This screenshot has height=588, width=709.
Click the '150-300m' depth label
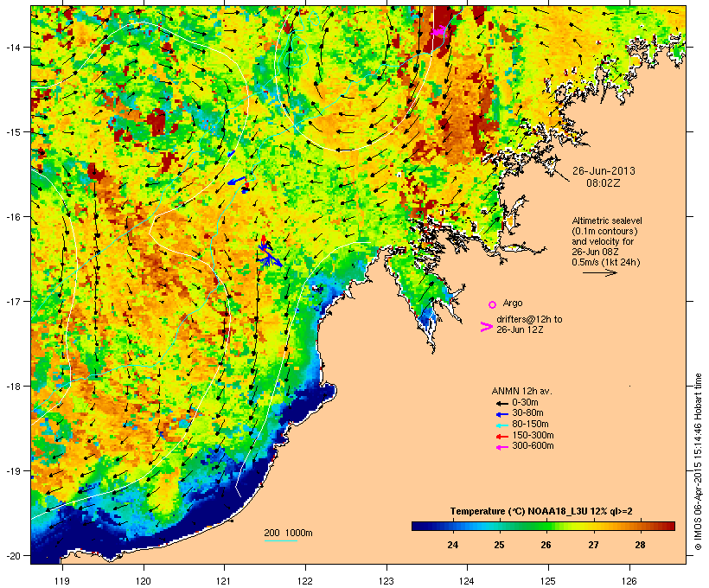click(533, 436)
